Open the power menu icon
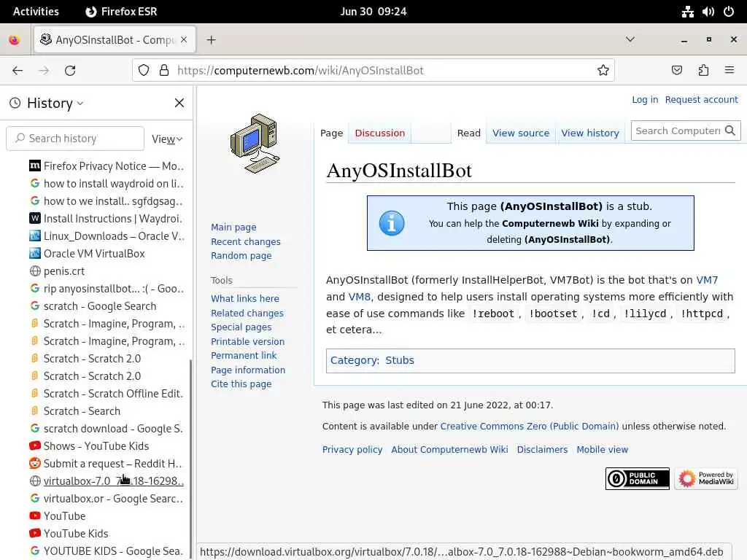Screen dimensions: 747x560 click(729, 12)
